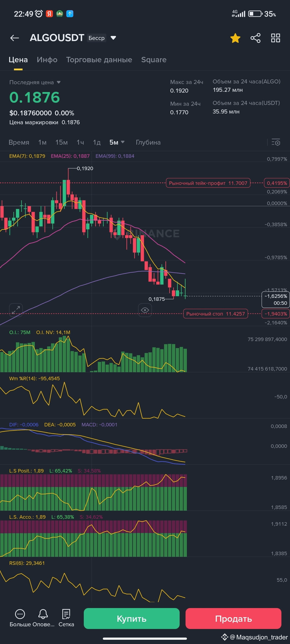Toggle the favorite star for ALGOUSDT

click(x=235, y=38)
